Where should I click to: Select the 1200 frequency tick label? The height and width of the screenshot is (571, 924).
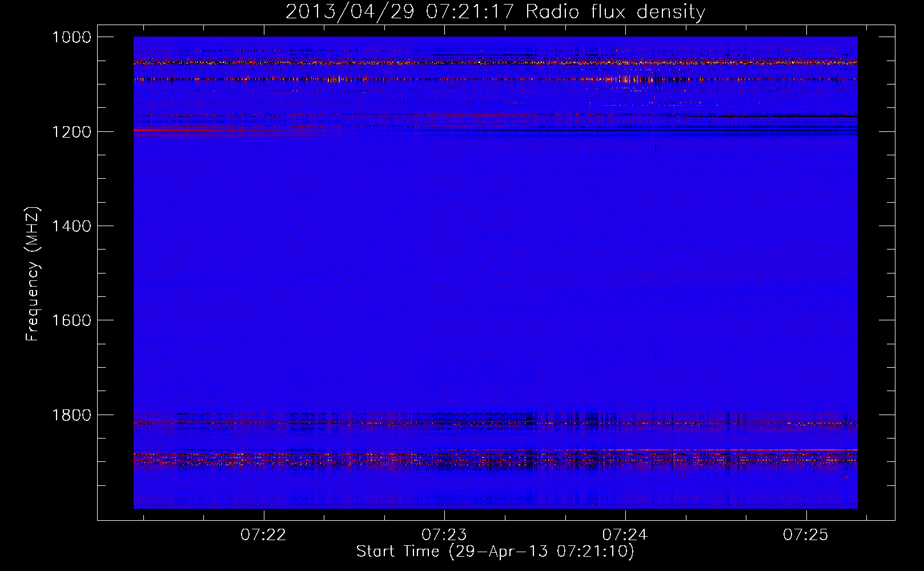point(72,132)
